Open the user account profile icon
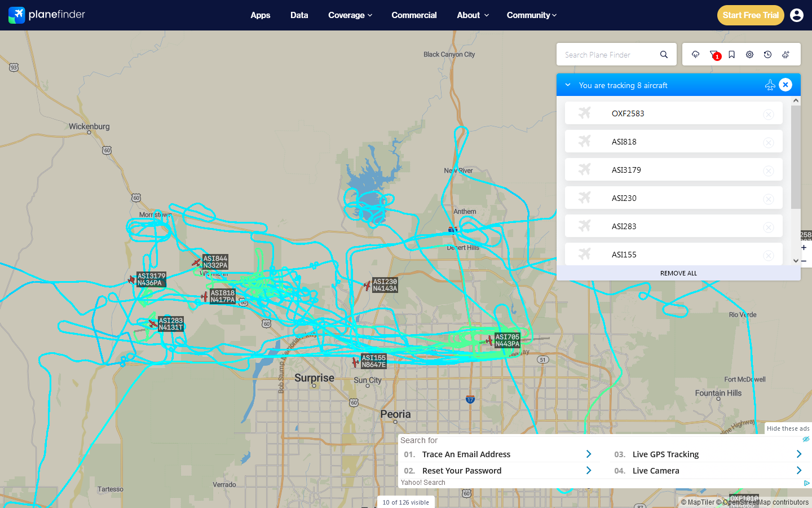Viewport: 812px width, 508px height. [x=797, y=15]
